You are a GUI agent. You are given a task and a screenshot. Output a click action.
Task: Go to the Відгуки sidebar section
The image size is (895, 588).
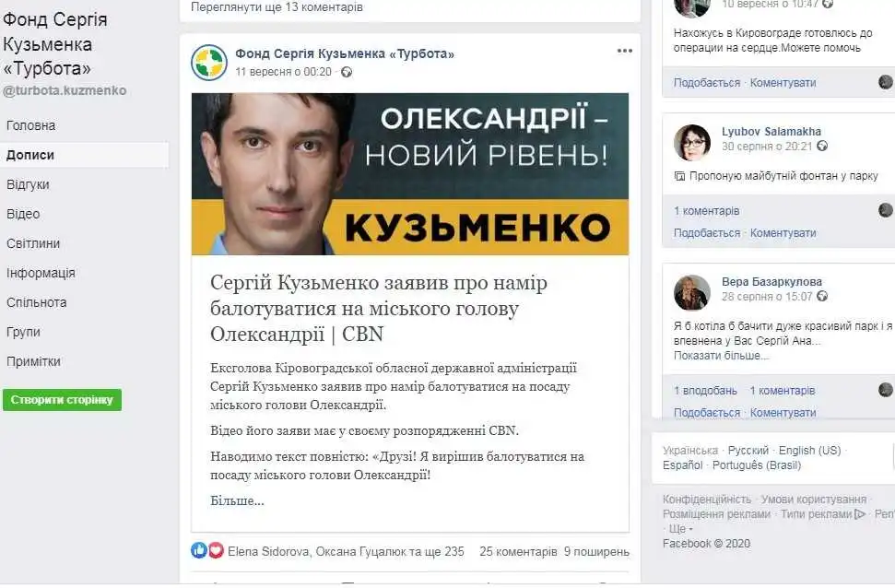28,184
